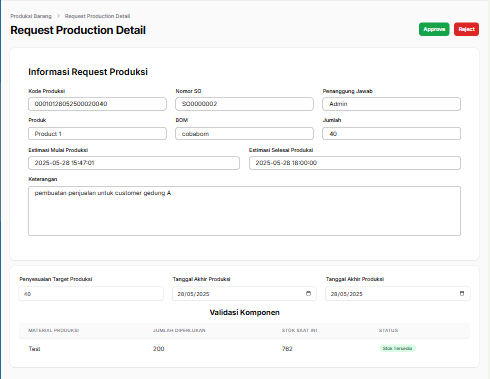This screenshot has width=490, height=379.
Task: Click the MATERIAL PRODUKSI column header
Action: [53, 330]
